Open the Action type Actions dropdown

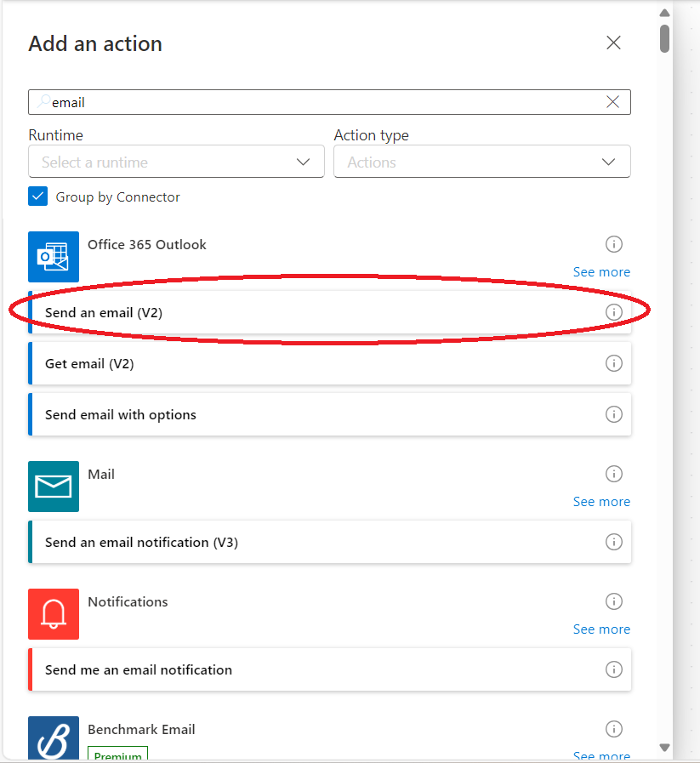(482, 162)
